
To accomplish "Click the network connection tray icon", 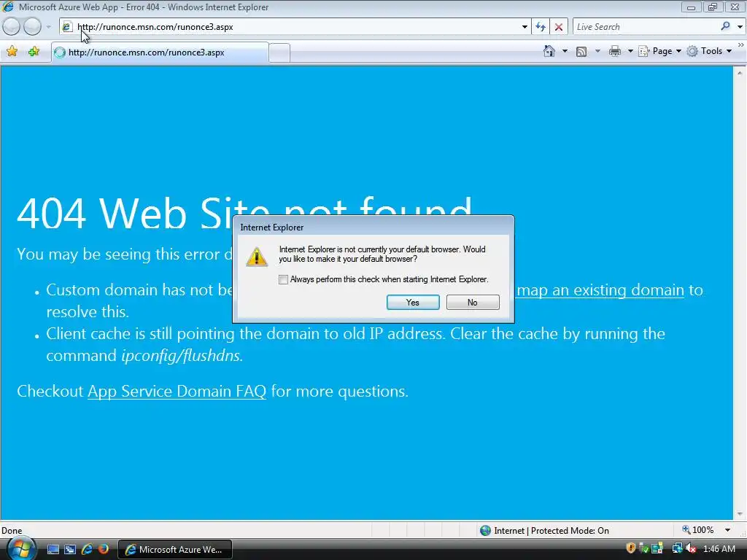I will click(677, 549).
